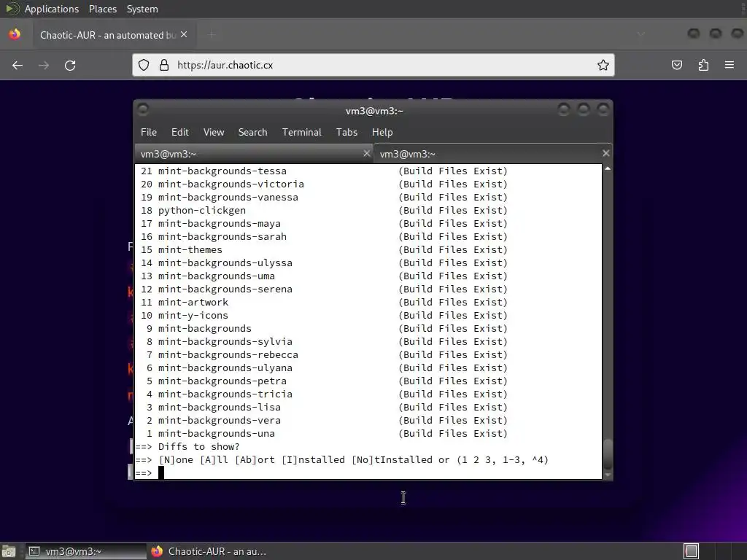Click show desktop icon in taskbar
Viewport: 747px width, 560px height.
click(x=9, y=551)
